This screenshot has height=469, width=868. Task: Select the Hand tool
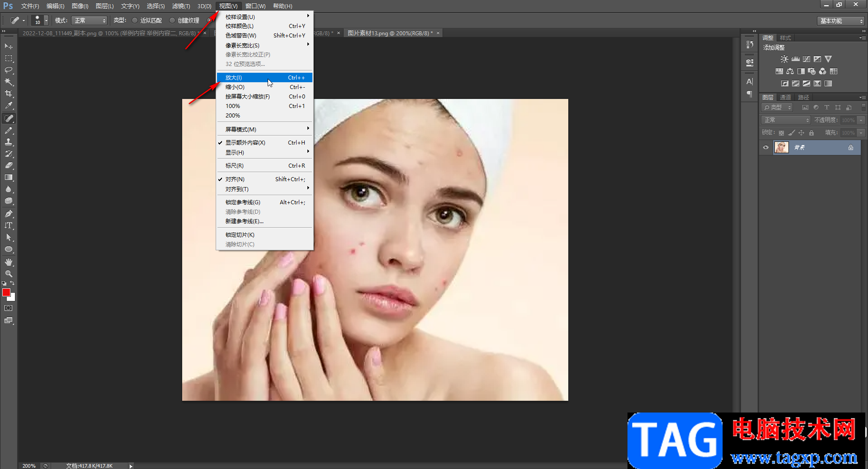coord(9,262)
